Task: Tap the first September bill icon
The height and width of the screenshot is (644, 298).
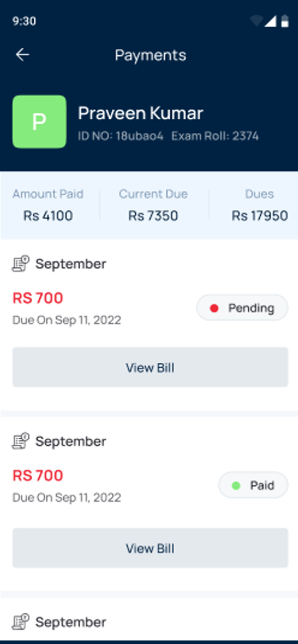Action: pyautogui.click(x=21, y=264)
